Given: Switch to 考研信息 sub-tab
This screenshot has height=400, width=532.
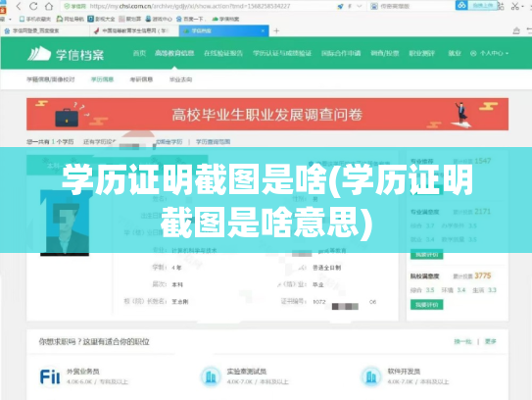Looking at the screenshot, I should (141, 79).
